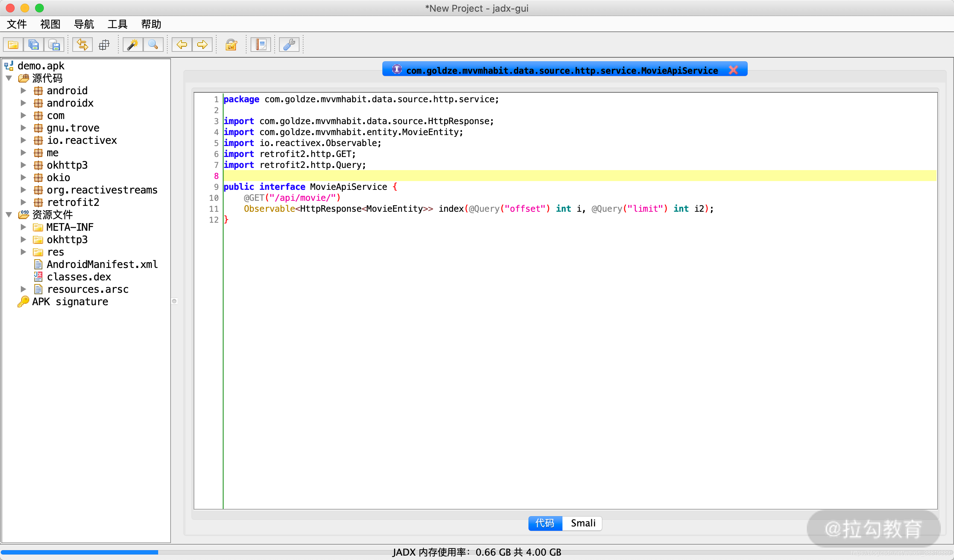Toggle the flatten packages icon

pyautogui.click(x=104, y=45)
